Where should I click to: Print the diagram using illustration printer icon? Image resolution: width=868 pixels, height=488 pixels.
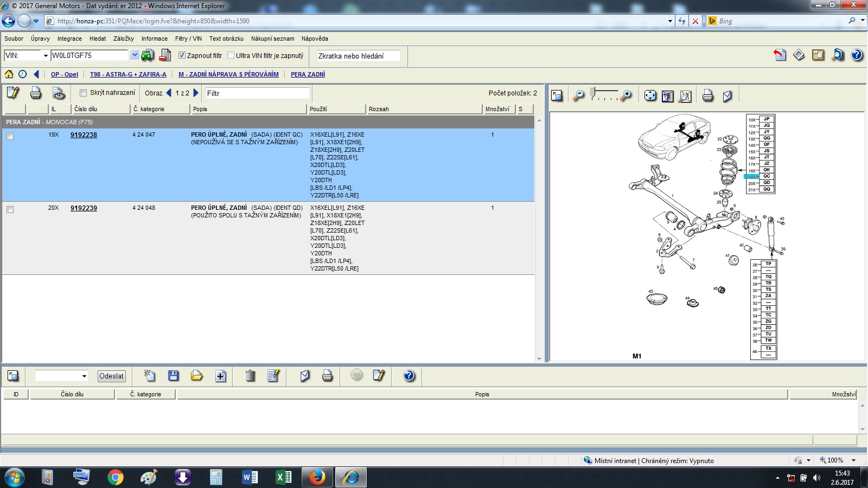coord(707,96)
